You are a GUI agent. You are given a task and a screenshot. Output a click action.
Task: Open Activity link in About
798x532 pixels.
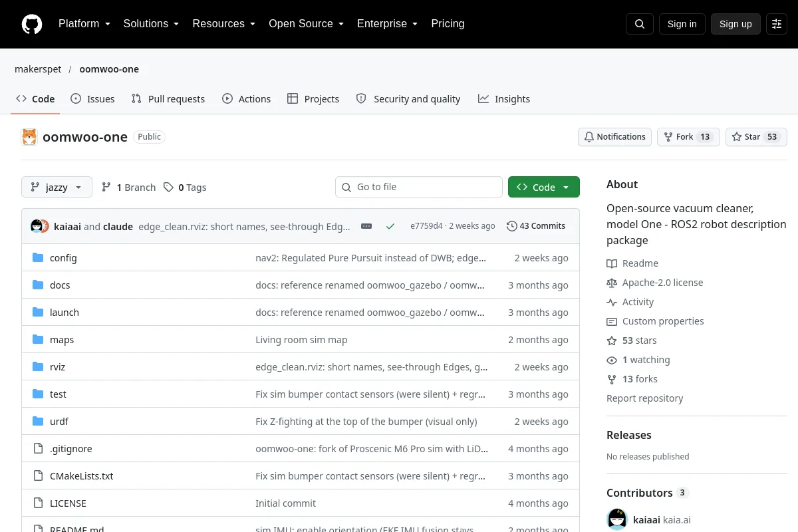tap(630, 302)
